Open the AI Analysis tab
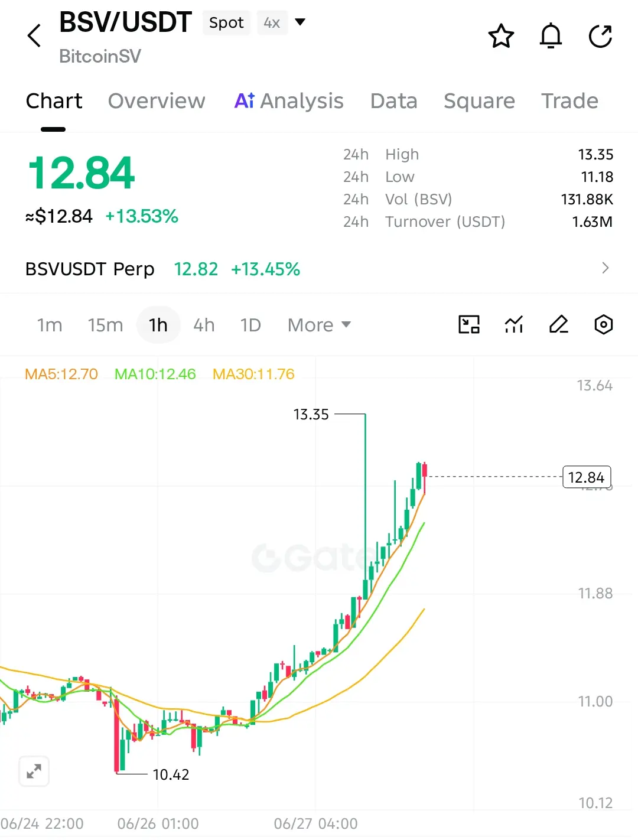 pos(289,101)
